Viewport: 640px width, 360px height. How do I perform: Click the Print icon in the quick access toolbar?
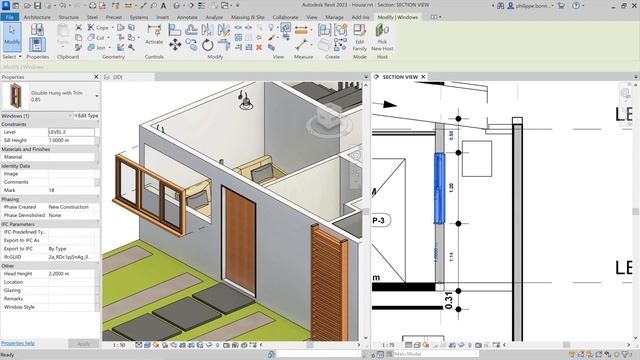pyautogui.click(x=93, y=6)
